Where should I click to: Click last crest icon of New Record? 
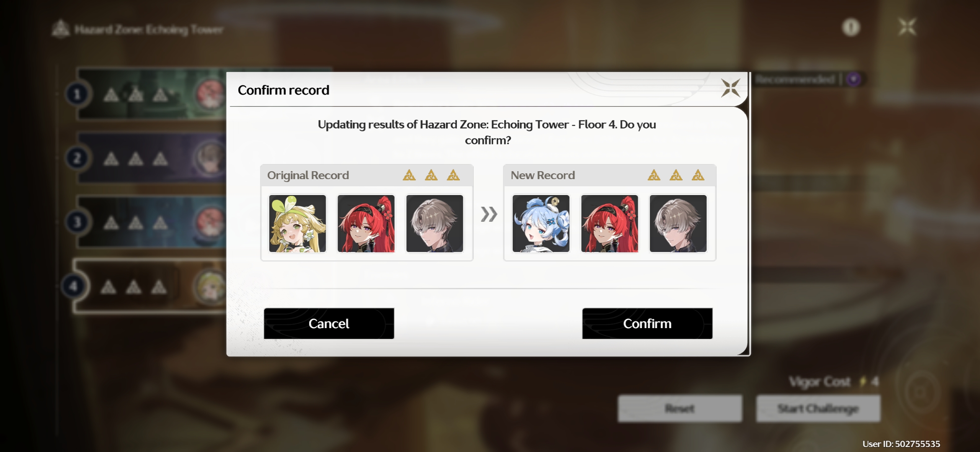[x=698, y=175]
